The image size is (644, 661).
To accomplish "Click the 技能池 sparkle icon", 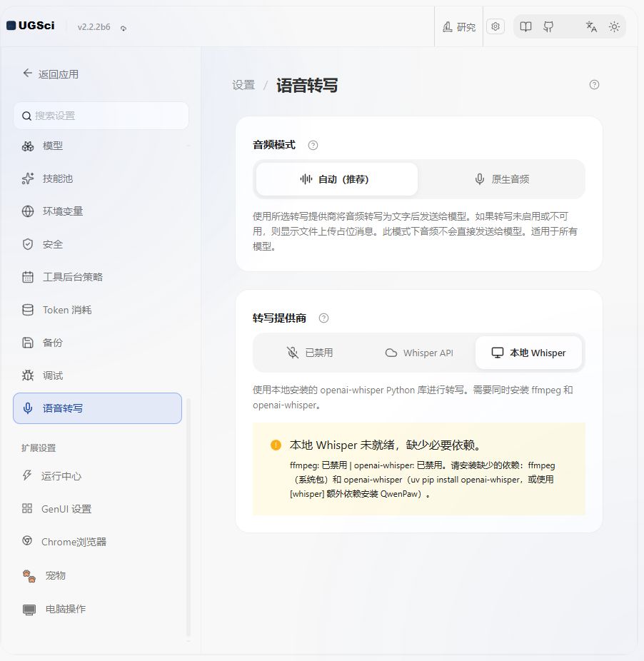I will pyautogui.click(x=28, y=178).
